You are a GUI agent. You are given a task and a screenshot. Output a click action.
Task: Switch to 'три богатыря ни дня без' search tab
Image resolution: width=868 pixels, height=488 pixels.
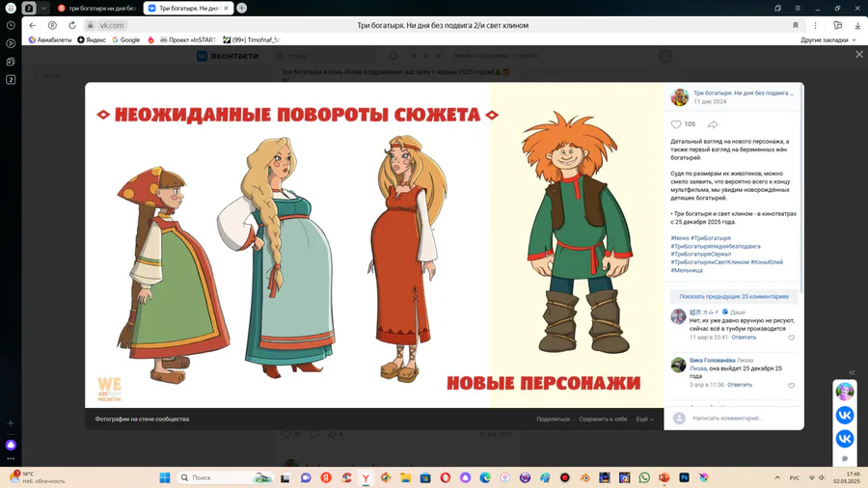tap(97, 9)
